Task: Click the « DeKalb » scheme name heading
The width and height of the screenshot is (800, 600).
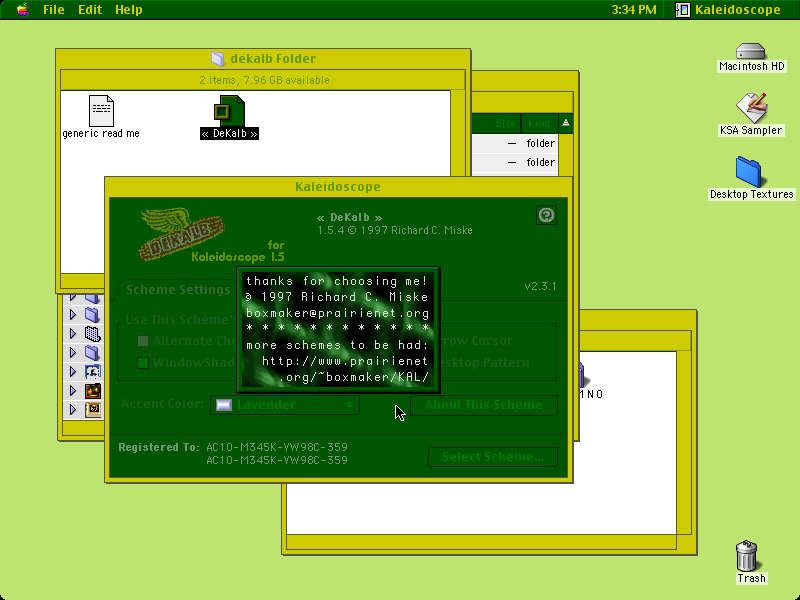Action: [x=349, y=217]
